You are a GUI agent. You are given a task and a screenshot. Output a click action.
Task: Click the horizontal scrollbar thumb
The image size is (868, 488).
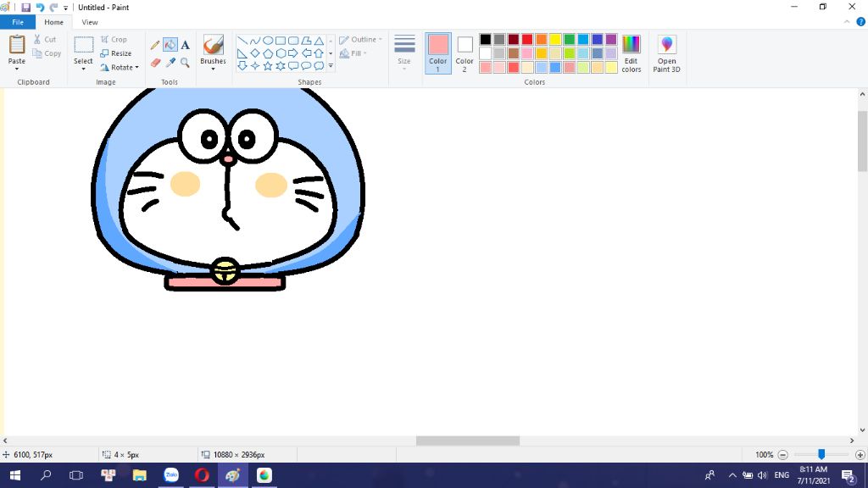pyautogui.click(x=468, y=441)
